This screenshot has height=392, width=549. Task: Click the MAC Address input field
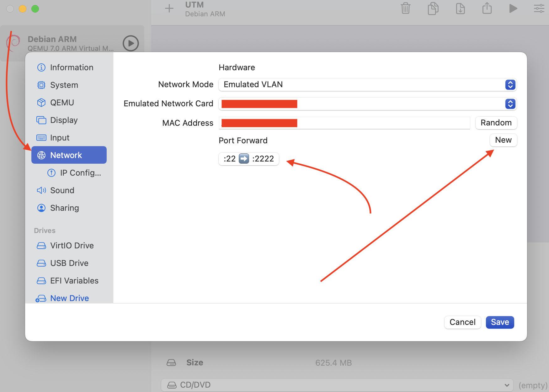click(x=344, y=123)
